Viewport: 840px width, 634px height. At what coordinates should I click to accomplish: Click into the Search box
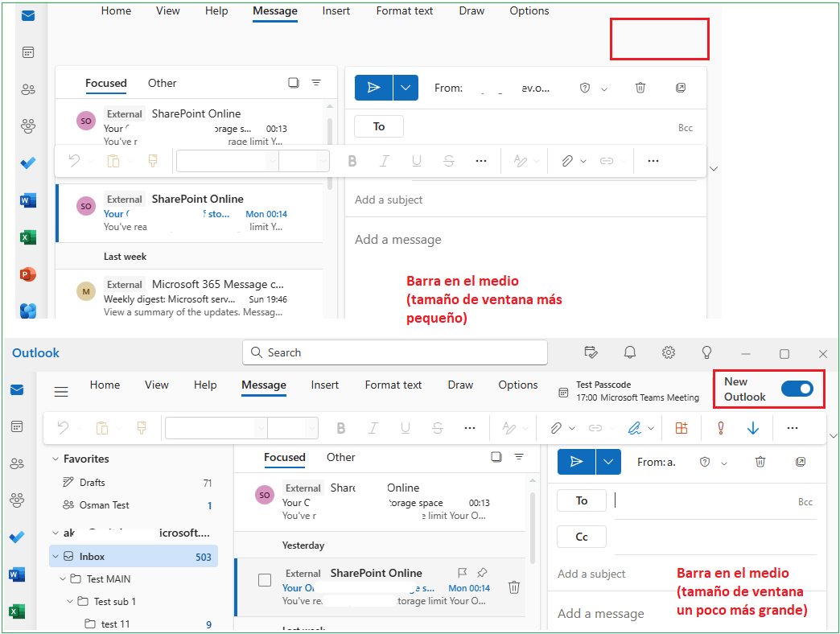395,352
